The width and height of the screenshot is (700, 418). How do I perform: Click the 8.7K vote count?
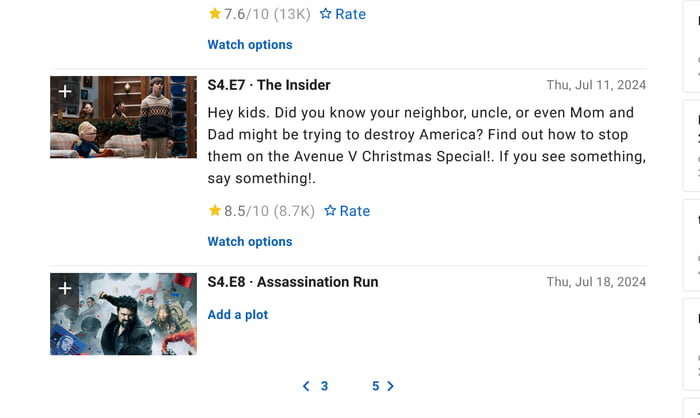[x=296, y=211]
